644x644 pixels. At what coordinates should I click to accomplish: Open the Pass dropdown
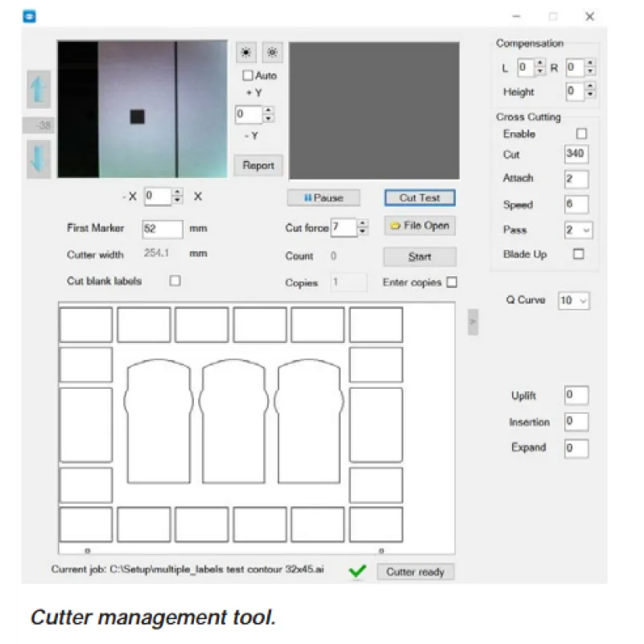(579, 230)
